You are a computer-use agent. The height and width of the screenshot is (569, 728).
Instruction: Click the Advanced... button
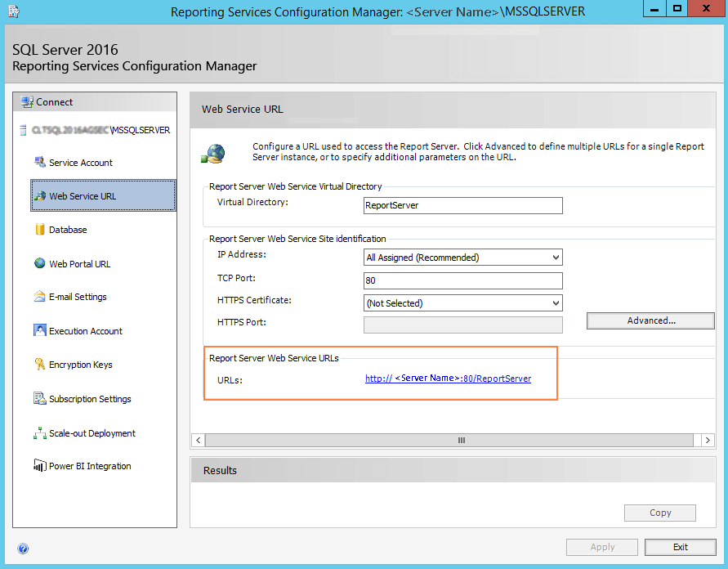[x=650, y=320]
